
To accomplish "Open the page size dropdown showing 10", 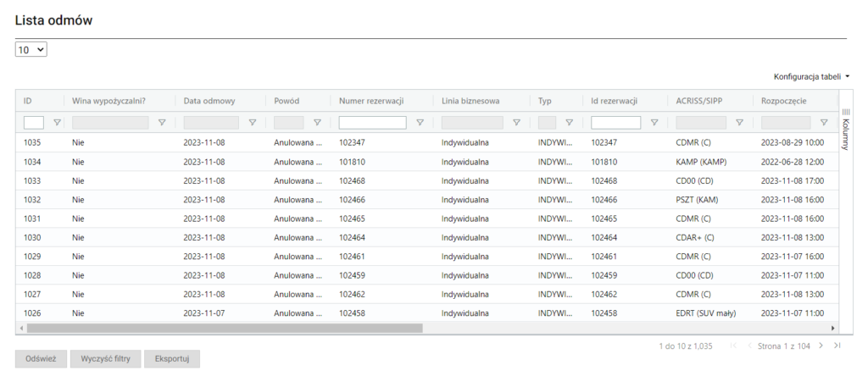I will [x=31, y=50].
